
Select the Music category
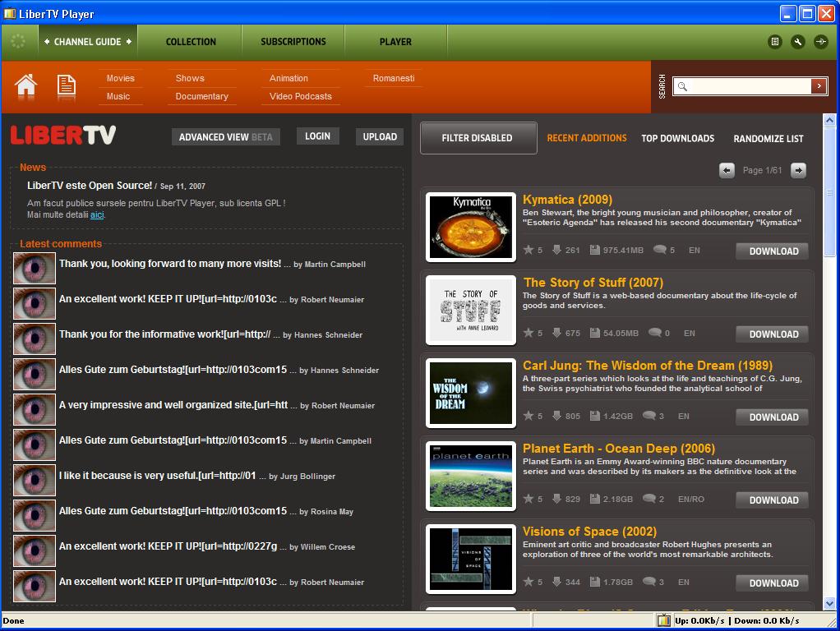coord(118,96)
